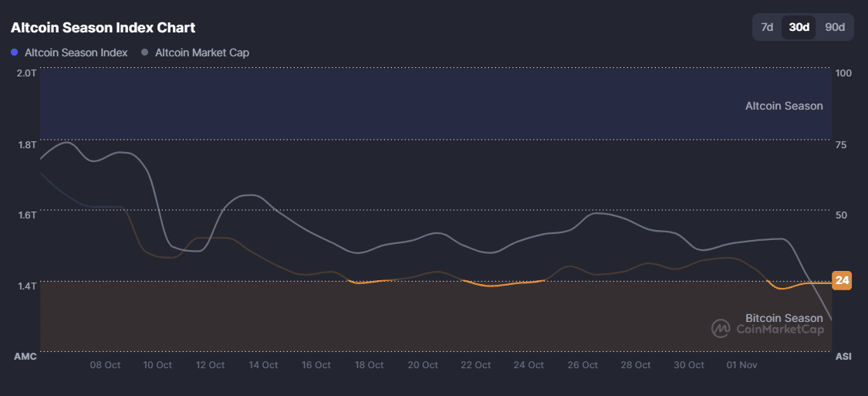Click the 2.0T market cap axis label

26,73
